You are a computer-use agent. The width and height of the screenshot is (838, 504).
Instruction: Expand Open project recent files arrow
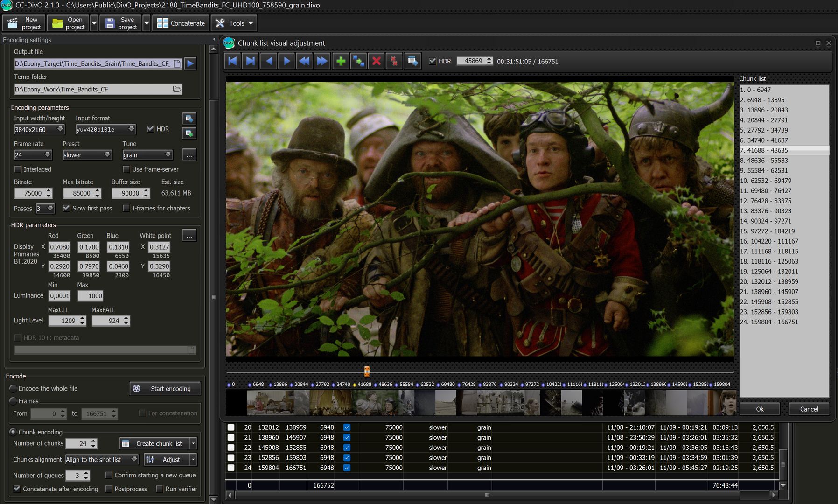94,23
